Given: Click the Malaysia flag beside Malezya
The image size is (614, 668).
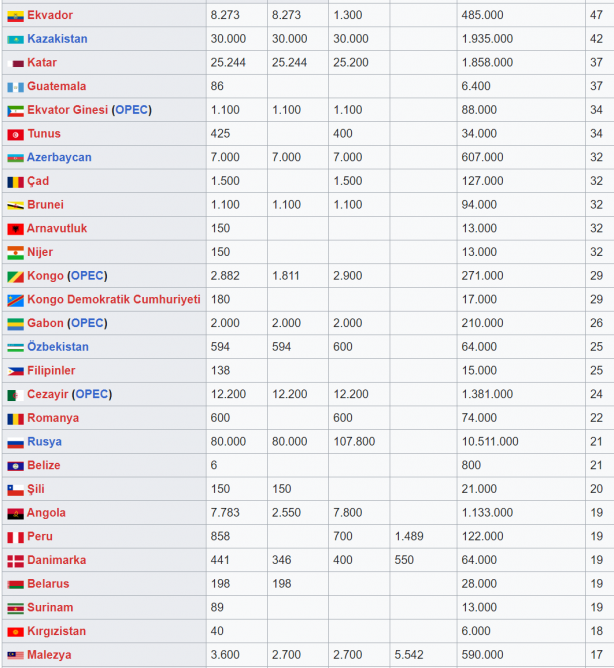Looking at the screenshot, I should click(x=15, y=656).
